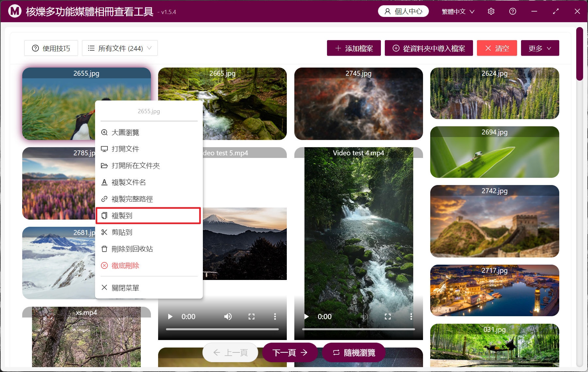
Task: Fullscreen icon on Video test 4.mp4
Action: coord(388,317)
